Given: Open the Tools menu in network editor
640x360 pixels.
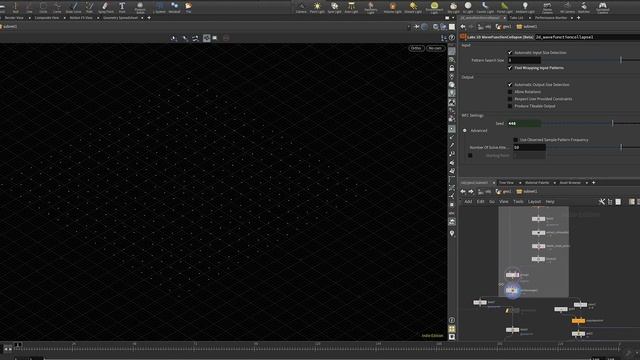Looking at the screenshot, I should (x=518, y=202).
